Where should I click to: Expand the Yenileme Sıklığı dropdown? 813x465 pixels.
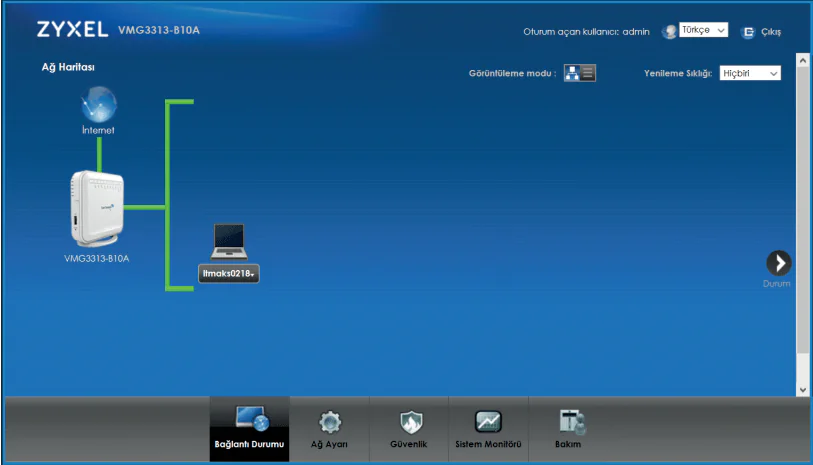point(749,73)
